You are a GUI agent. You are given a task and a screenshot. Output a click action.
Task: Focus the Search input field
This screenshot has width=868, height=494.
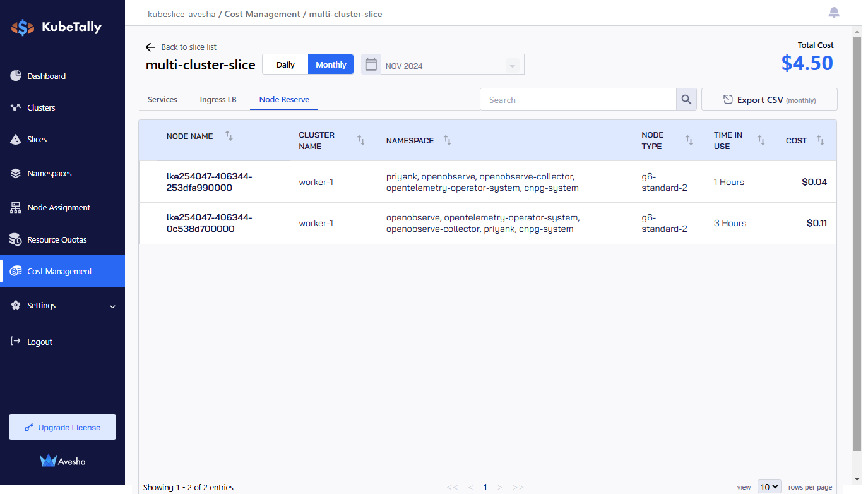click(578, 99)
